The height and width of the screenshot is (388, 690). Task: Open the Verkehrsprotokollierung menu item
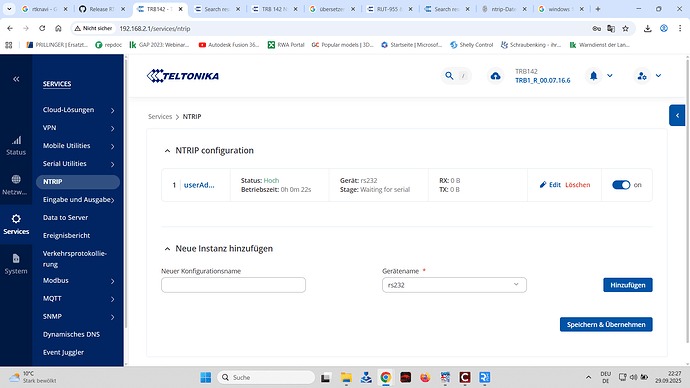pos(75,259)
